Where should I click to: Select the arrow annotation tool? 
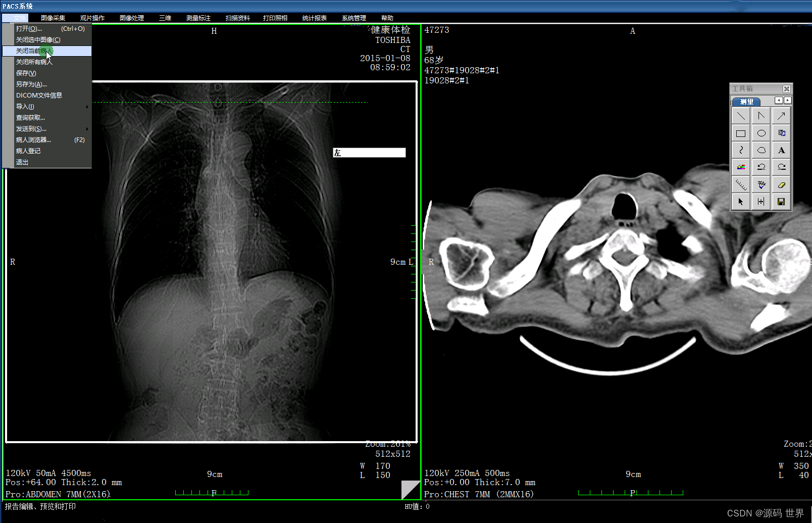coord(781,116)
